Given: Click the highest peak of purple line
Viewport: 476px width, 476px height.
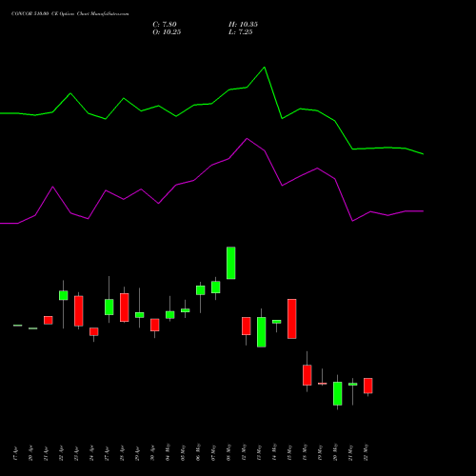Looking at the screenshot, I should [x=248, y=138].
